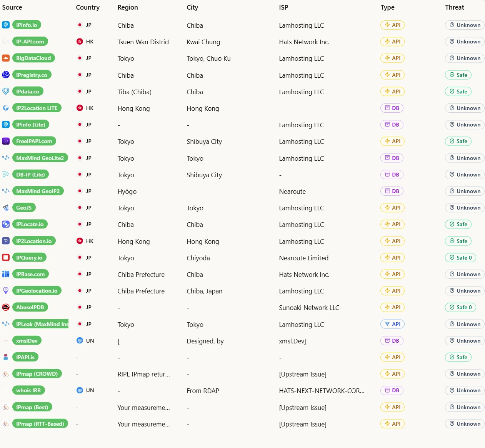Click Unknown threat badge in whois IRR row
Image resolution: width=485 pixels, height=448 pixels.
tap(465, 390)
